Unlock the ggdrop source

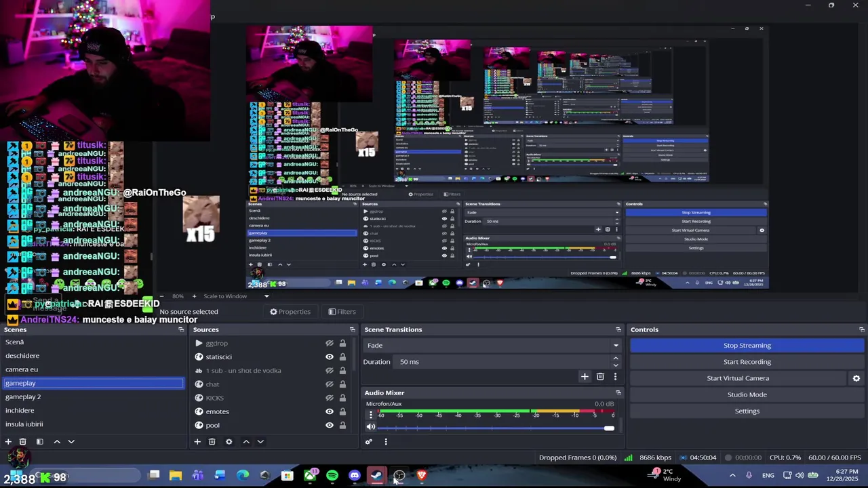pyautogui.click(x=342, y=344)
